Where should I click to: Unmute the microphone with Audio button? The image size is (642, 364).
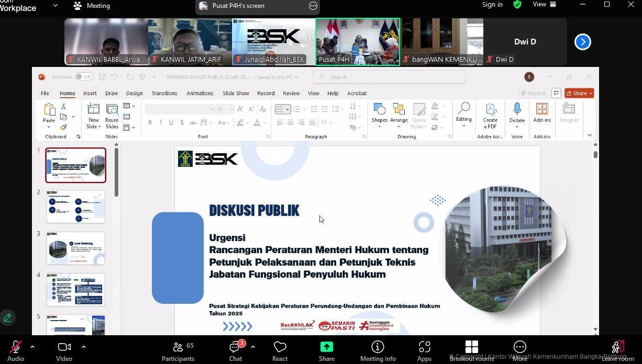point(15,347)
